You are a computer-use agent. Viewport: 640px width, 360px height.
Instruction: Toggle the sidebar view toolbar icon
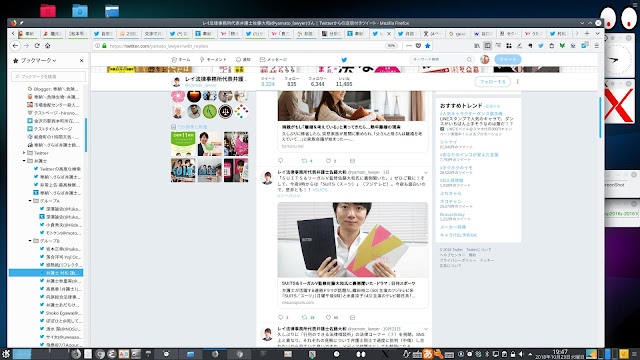coord(487,46)
